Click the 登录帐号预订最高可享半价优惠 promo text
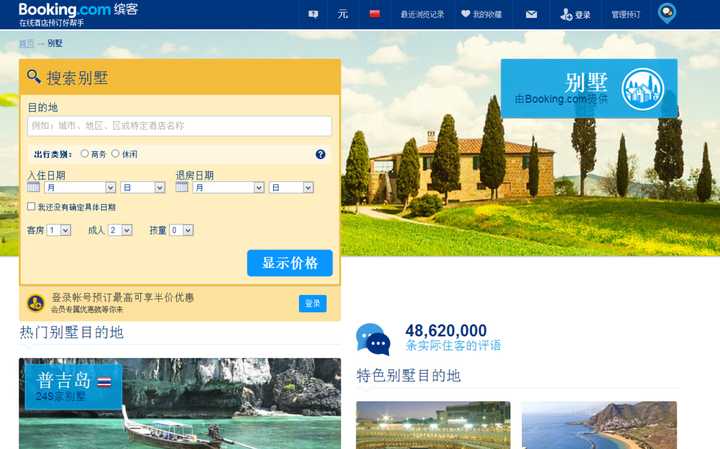Screen dimensions: 720x449 point(123,297)
